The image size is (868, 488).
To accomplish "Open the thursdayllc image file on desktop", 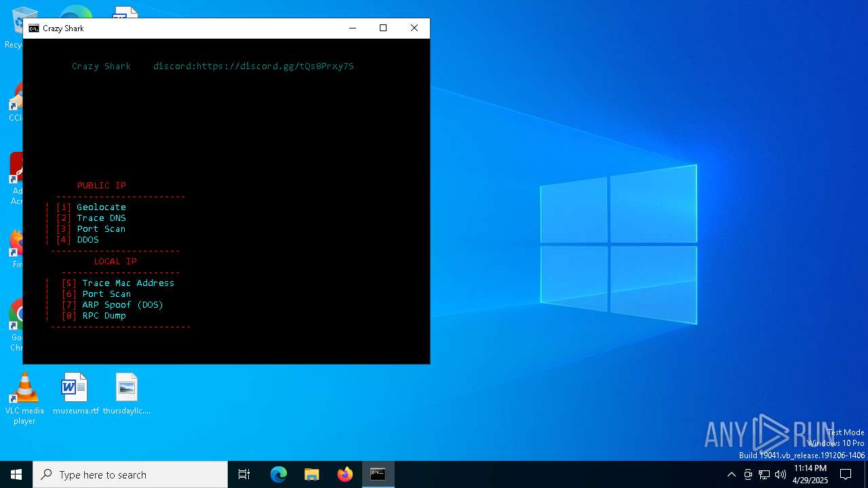I will [127, 394].
